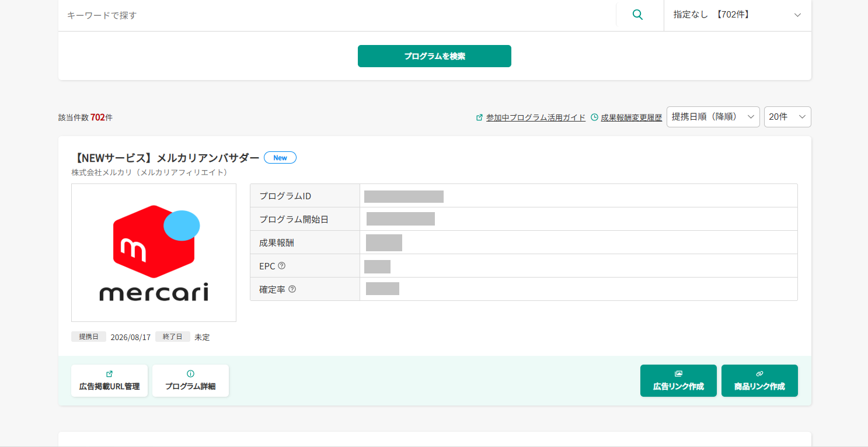
Task: Click the プログラムを検索 button
Action: pos(434,56)
